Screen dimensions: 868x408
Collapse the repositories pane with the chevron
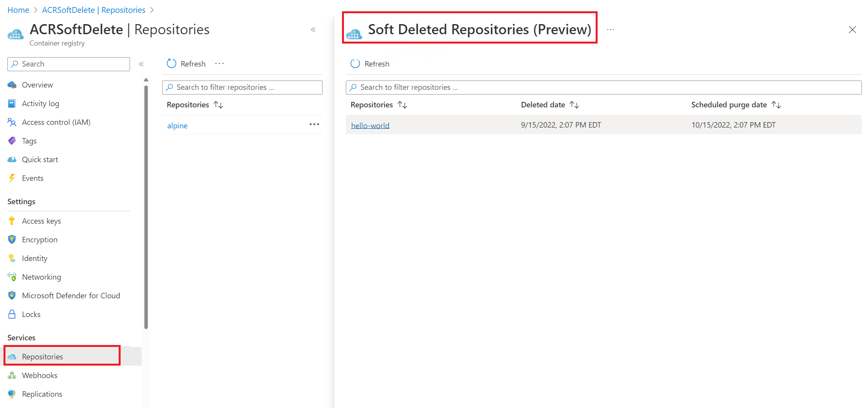click(313, 29)
